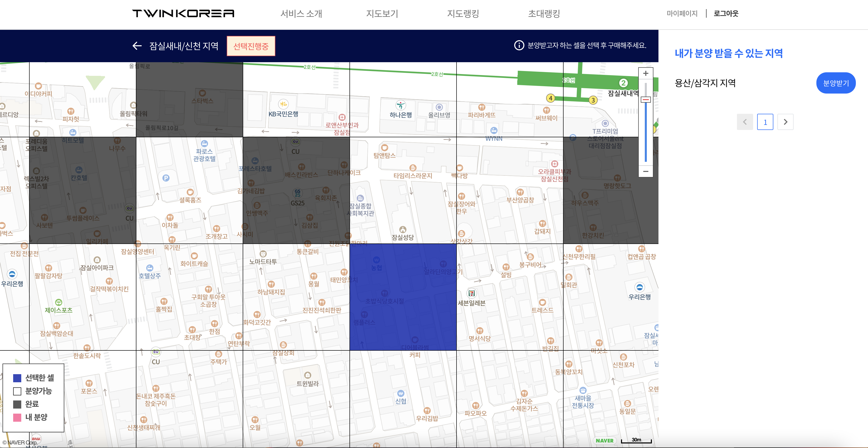This screenshot has height=448, width=868.
Task: Click the 로그아웃 link
Action: (x=726, y=13)
